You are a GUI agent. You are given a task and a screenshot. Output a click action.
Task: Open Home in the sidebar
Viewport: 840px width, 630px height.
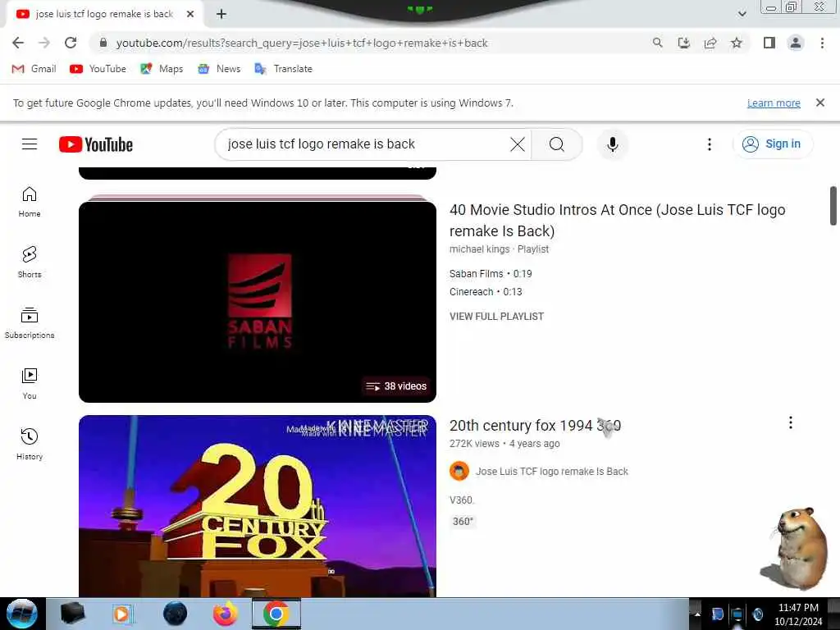30,202
